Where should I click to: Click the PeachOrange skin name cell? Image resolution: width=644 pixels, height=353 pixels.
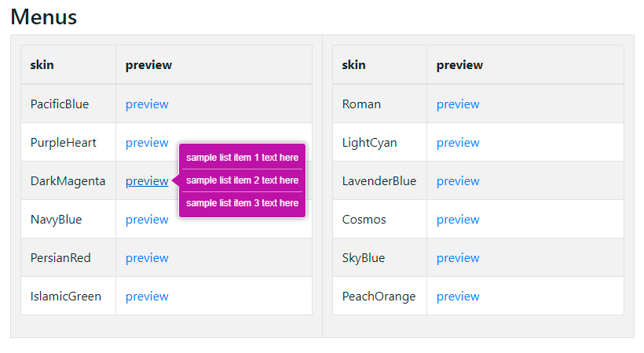[379, 297]
